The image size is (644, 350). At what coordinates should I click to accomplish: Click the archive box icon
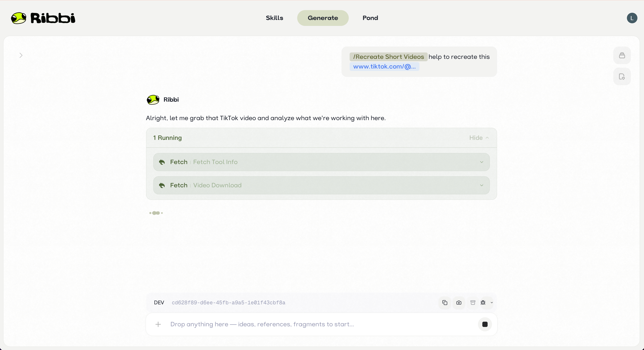(473, 303)
